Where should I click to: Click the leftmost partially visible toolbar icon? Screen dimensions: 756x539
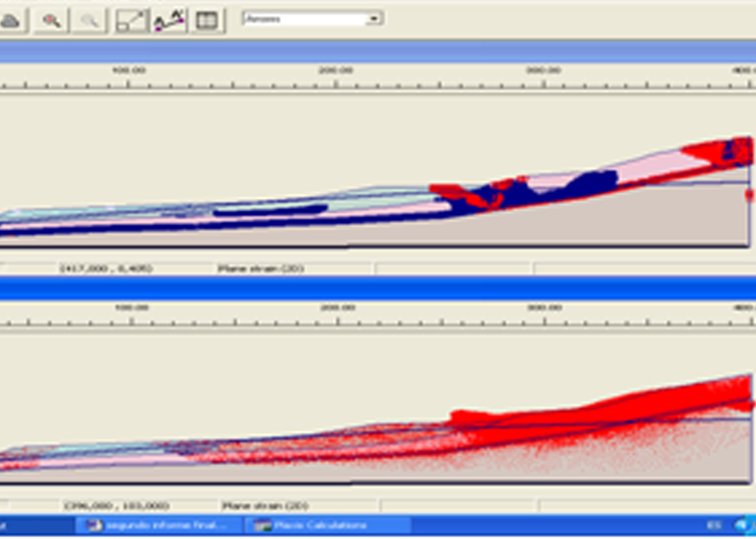[11, 21]
